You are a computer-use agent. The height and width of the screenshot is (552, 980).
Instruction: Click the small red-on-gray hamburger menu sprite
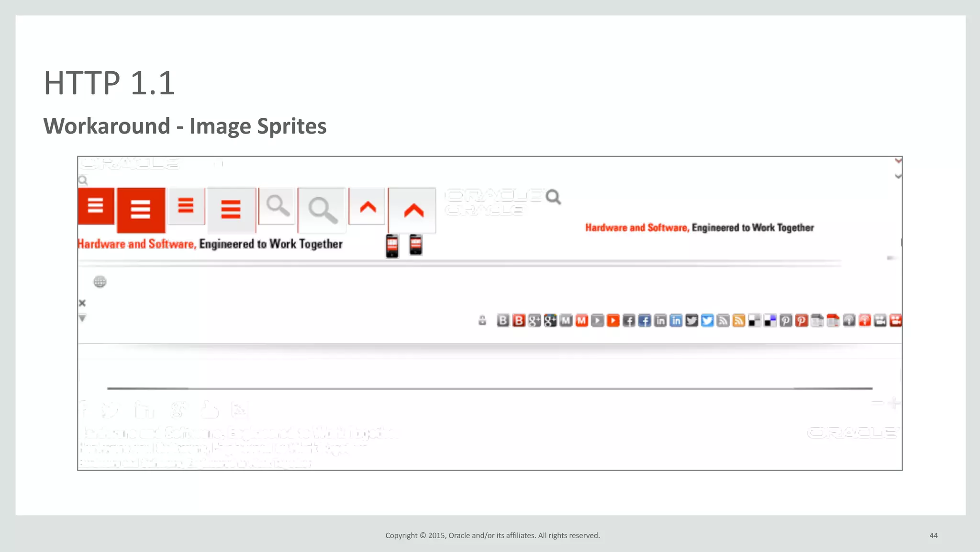point(186,206)
